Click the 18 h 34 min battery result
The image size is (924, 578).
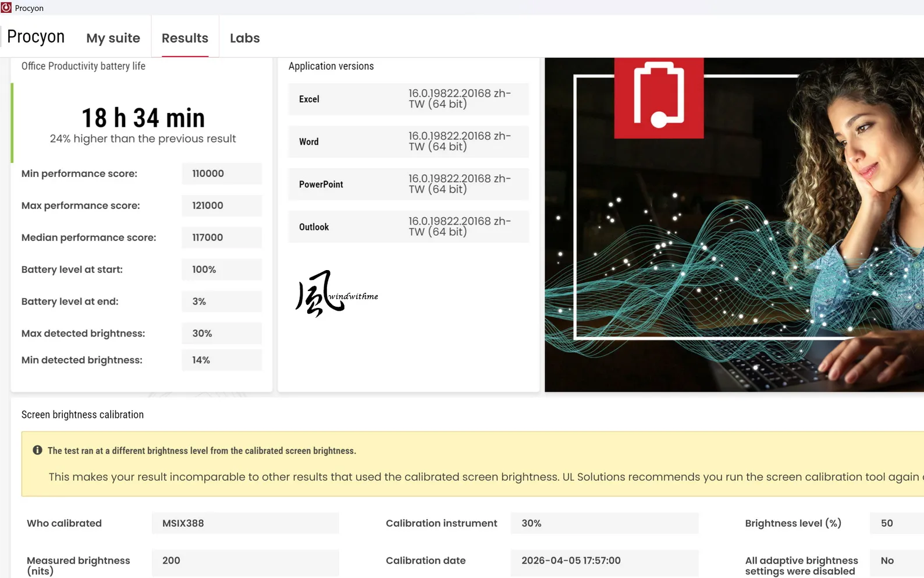[x=143, y=118]
